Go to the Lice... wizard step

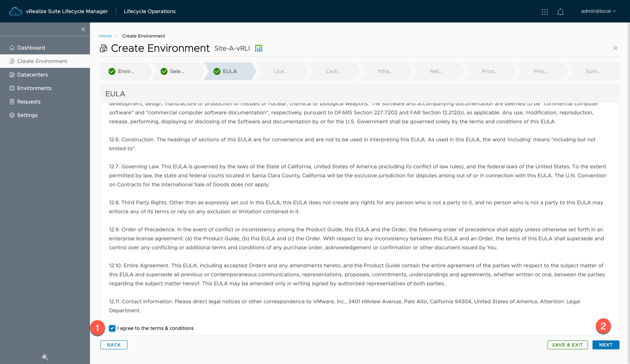(x=280, y=71)
